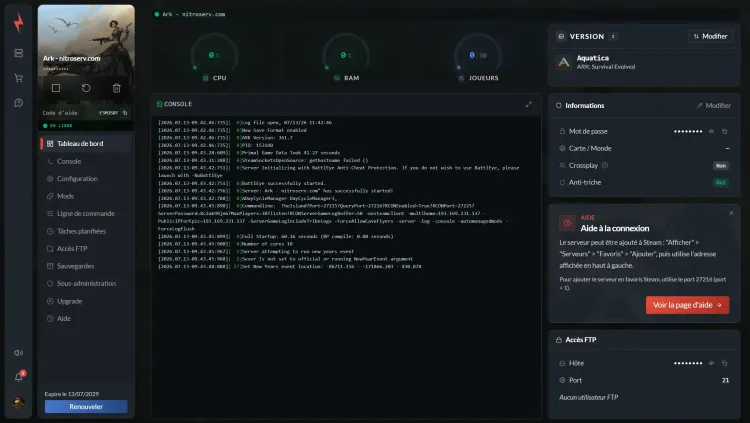Screen dimensions: 750x423
Task: Open the servers list icon in the left rail
Action: point(19,53)
